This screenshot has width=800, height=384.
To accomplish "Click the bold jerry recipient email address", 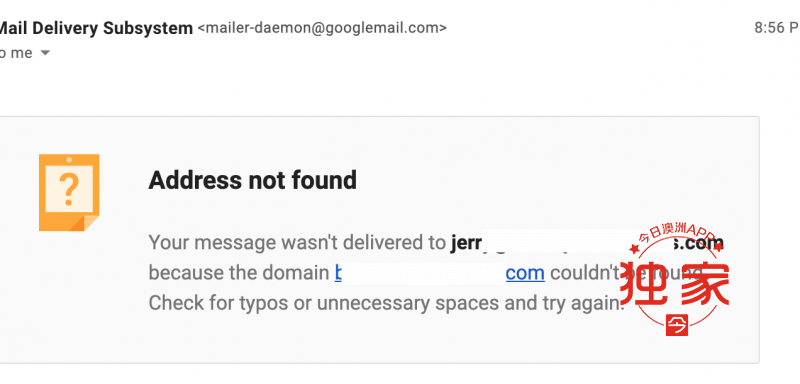I will [x=587, y=243].
